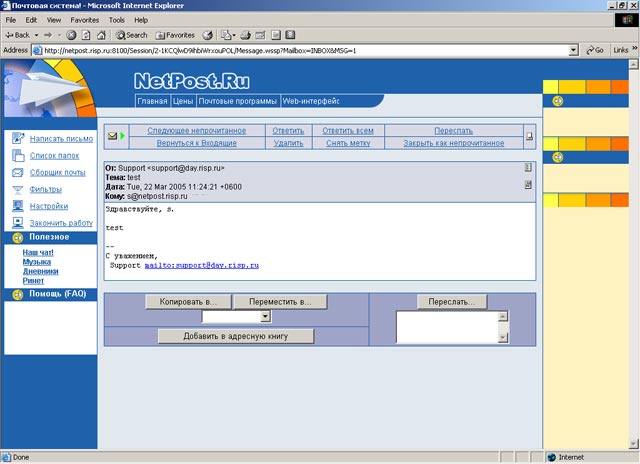Open the Цены tab
This screenshot has height=464, width=640.
pyautogui.click(x=182, y=101)
